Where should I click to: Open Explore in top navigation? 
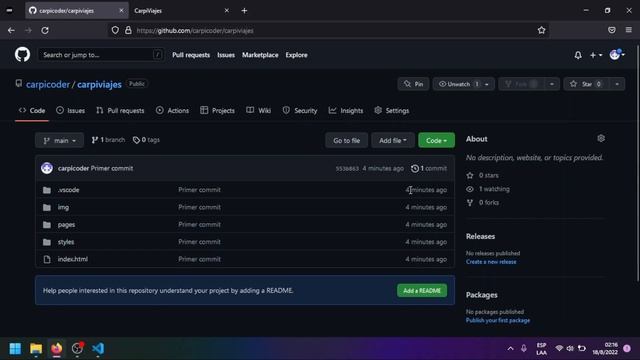[296, 55]
